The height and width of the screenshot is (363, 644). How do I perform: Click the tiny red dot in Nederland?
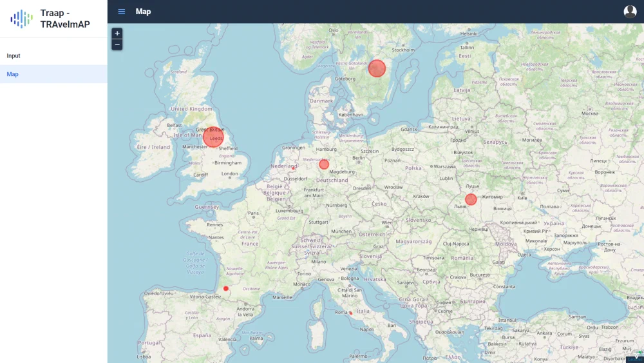(293, 168)
